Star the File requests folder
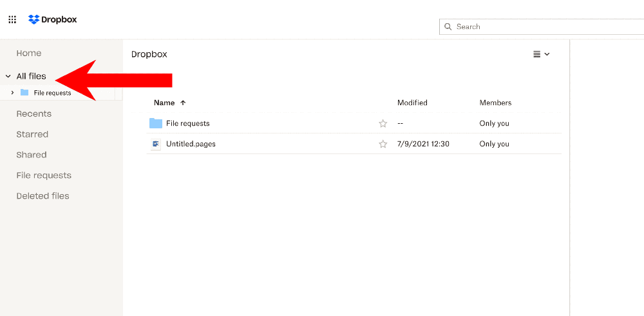 (x=383, y=123)
